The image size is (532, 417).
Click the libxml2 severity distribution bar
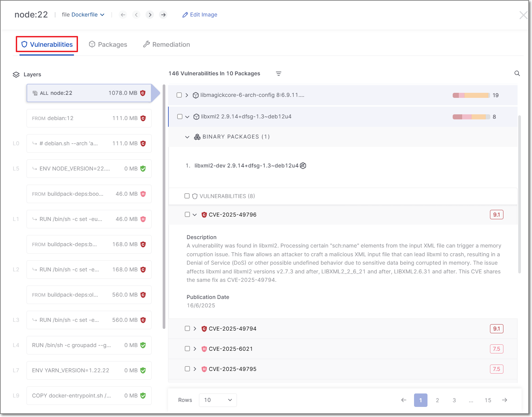click(471, 117)
